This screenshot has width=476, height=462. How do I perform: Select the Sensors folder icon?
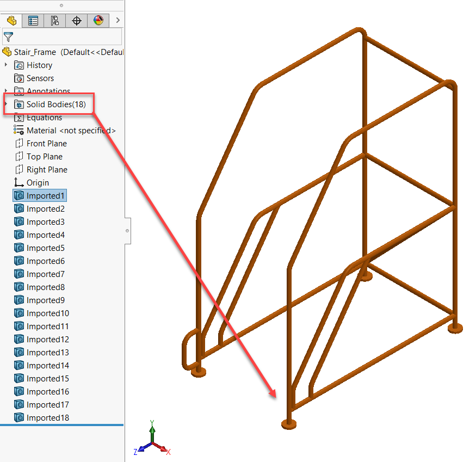(19, 78)
